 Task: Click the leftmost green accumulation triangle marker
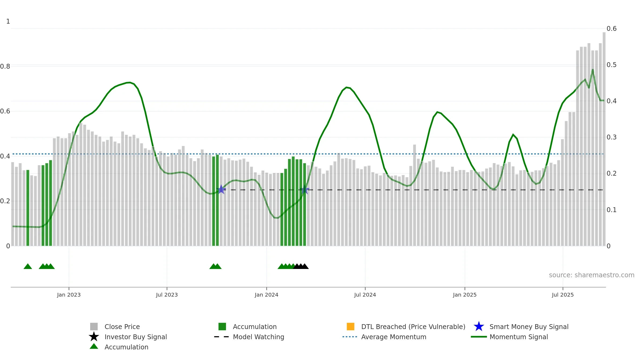pyautogui.click(x=28, y=266)
